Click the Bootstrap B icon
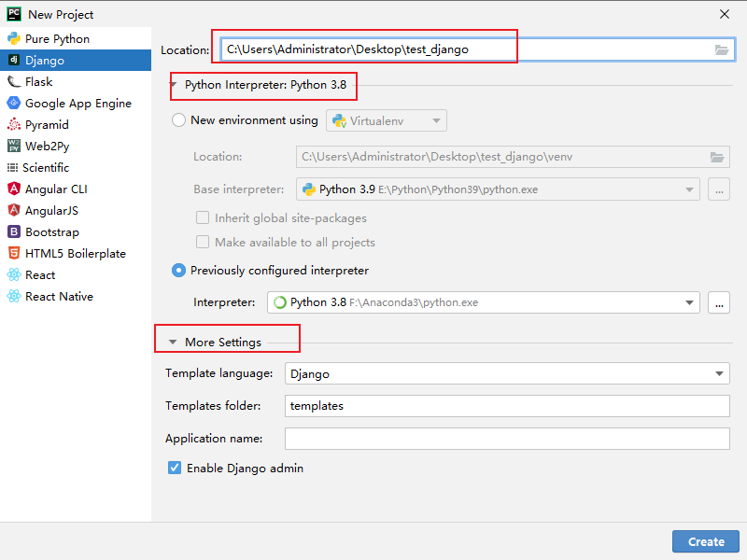The width and height of the screenshot is (747, 560). (x=14, y=231)
